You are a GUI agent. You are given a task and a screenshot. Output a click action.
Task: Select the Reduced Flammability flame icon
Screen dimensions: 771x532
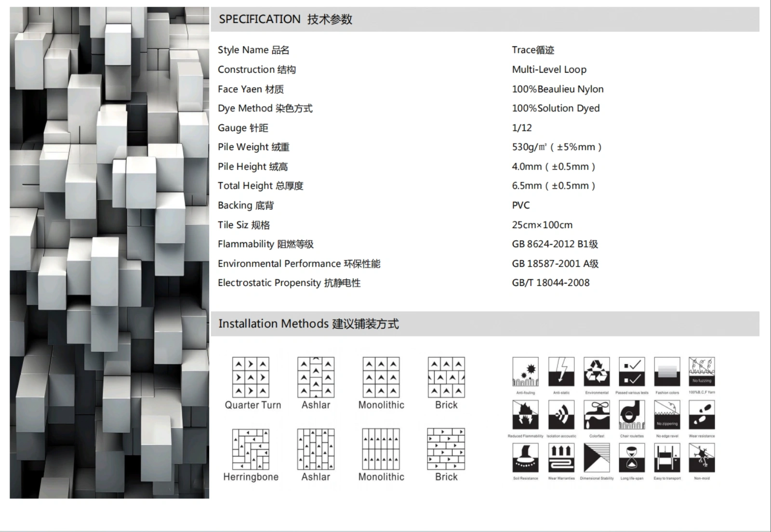(x=526, y=415)
